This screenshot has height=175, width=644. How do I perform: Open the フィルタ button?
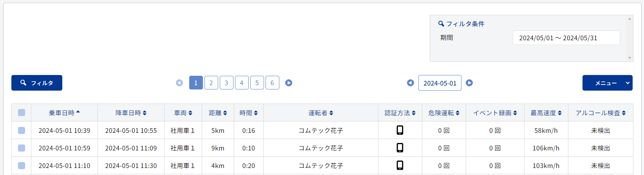(x=37, y=83)
